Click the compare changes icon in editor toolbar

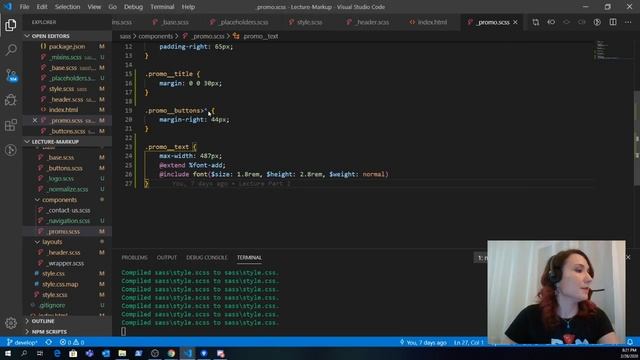[x=536, y=22]
